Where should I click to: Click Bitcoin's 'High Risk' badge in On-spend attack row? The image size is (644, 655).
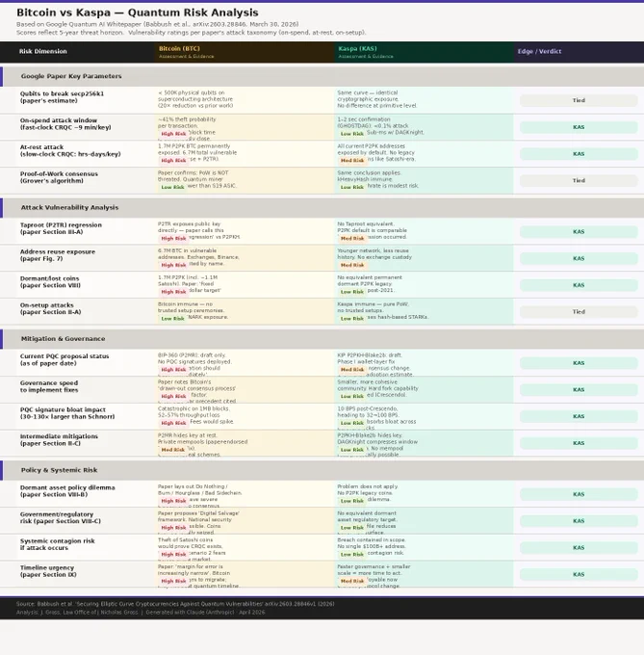pos(173,134)
